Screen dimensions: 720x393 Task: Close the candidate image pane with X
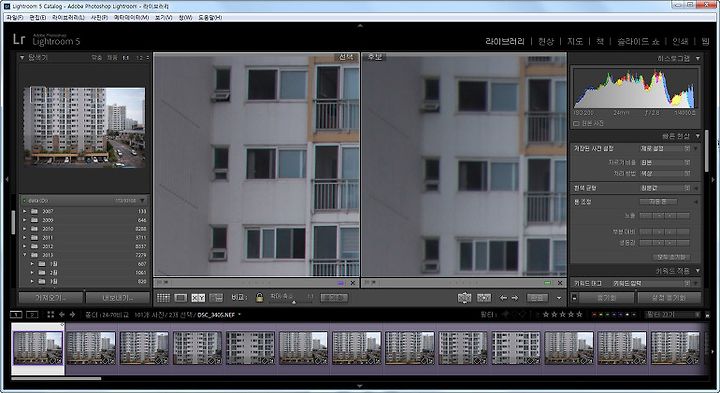coord(560,283)
